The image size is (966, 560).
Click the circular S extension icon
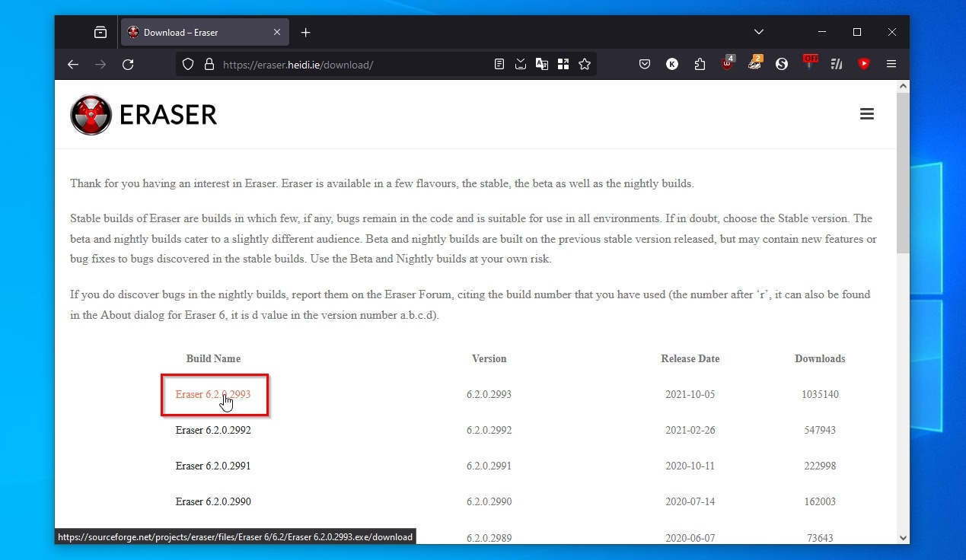782,65
